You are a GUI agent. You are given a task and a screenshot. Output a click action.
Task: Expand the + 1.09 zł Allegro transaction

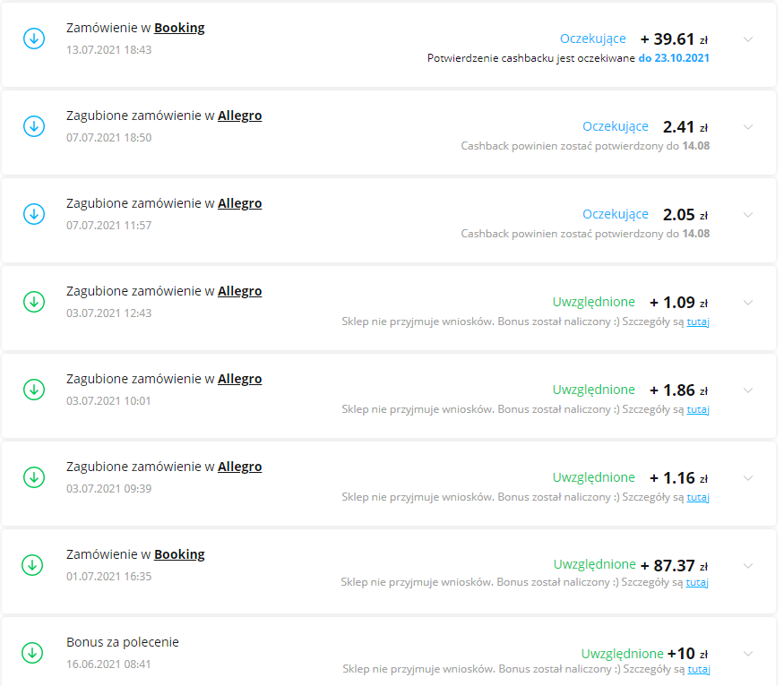click(748, 303)
